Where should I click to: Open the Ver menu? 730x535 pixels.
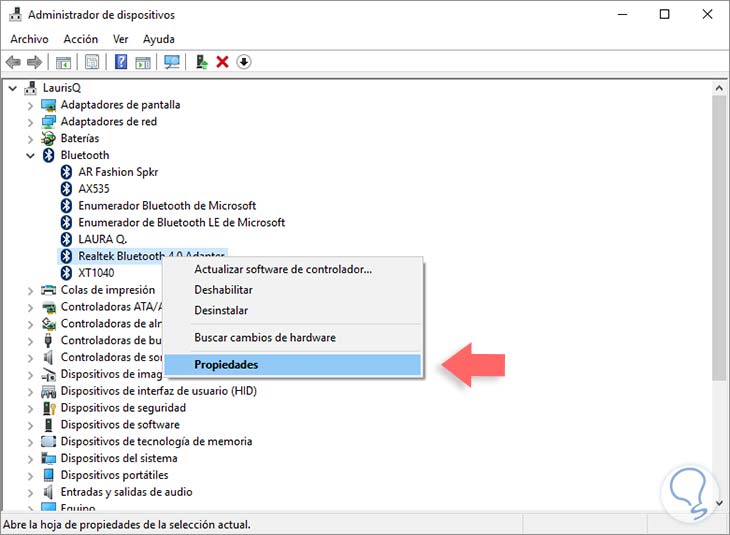120,39
